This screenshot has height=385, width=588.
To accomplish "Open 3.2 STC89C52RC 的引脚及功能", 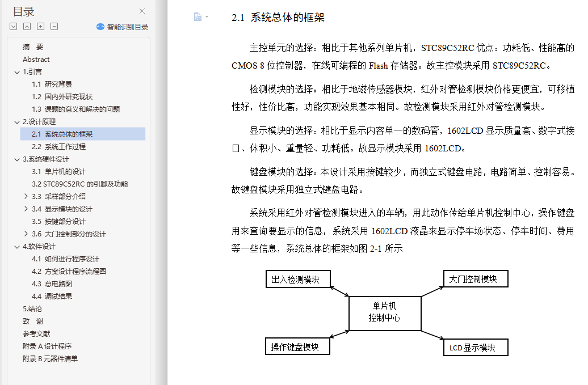I will pyautogui.click(x=80, y=184).
